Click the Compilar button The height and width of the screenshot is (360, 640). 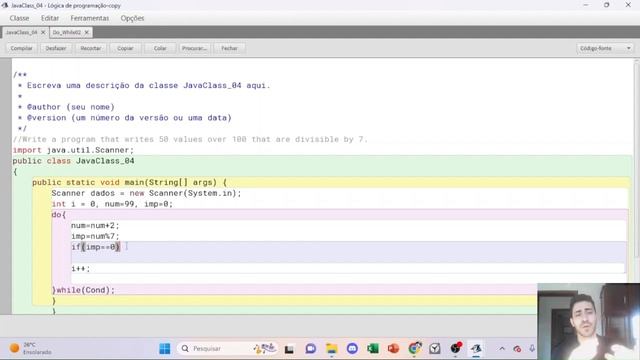21,48
